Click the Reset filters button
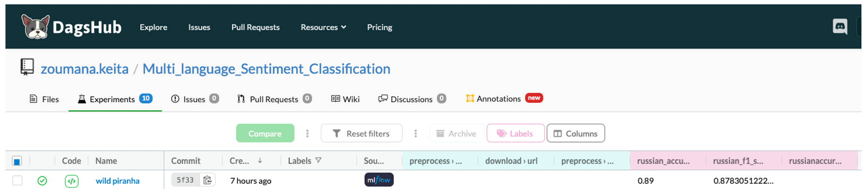 [x=361, y=133]
